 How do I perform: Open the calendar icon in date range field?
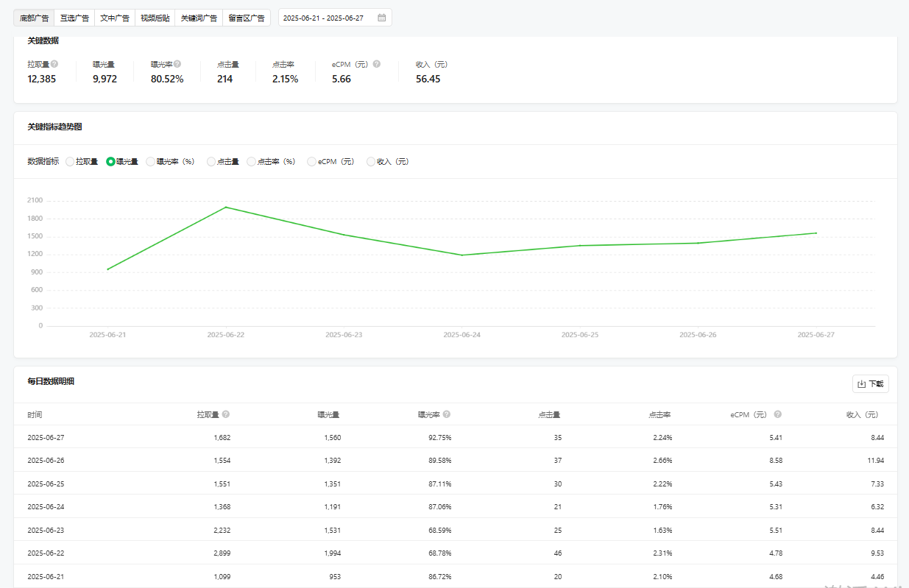[x=381, y=18]
